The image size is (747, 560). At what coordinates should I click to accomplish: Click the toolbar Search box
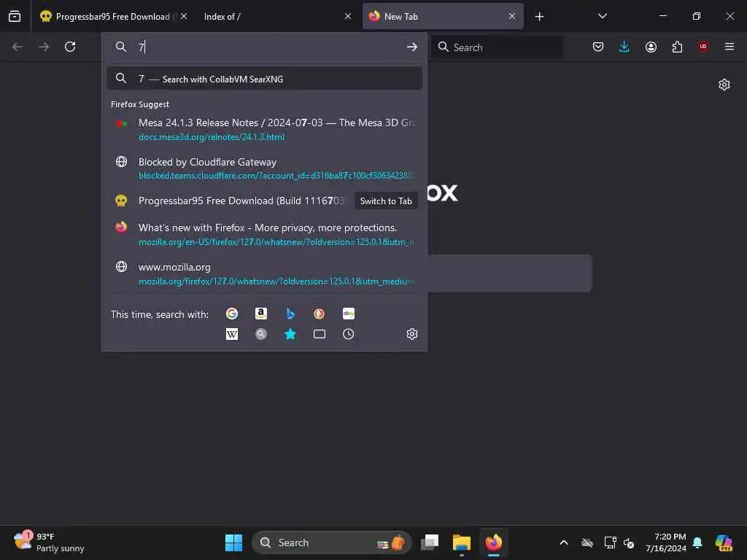pos(497,47)
